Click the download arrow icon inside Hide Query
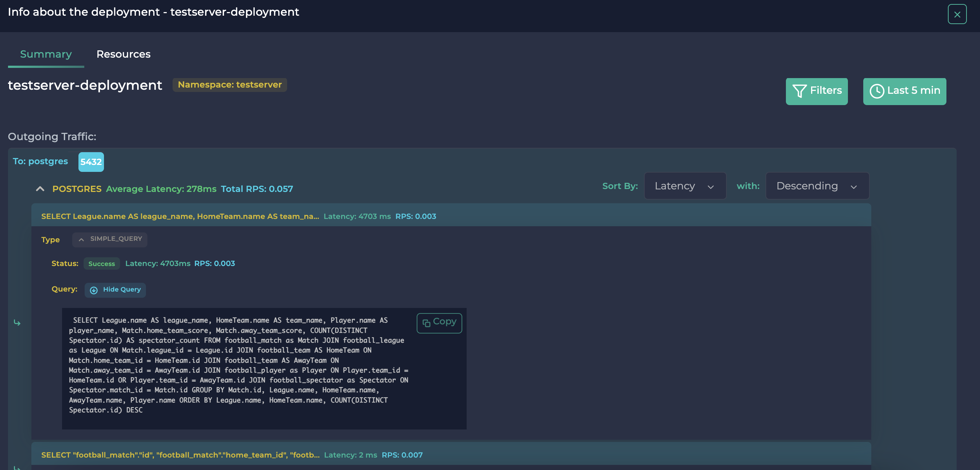980x470 pixels. click(94, 290)
